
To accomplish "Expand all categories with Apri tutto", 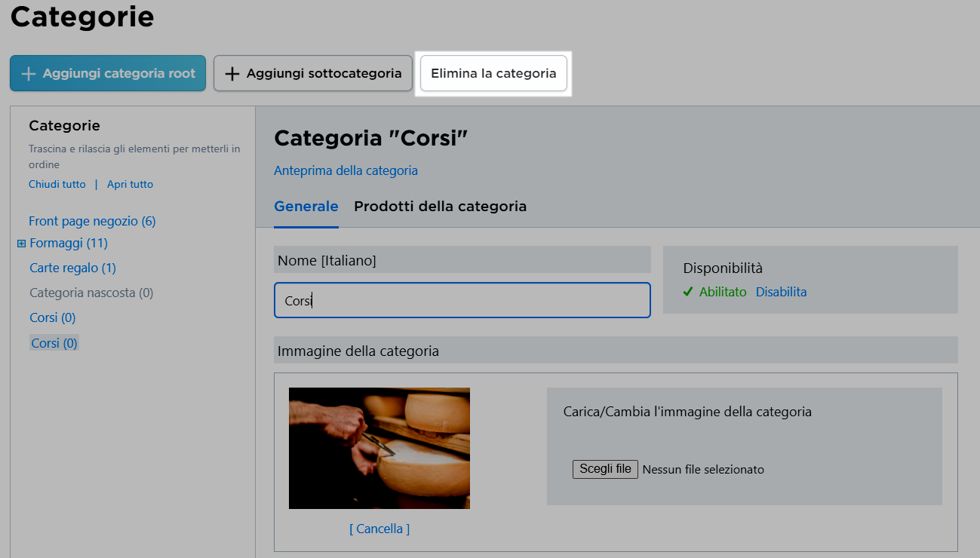I will (130, 184).
